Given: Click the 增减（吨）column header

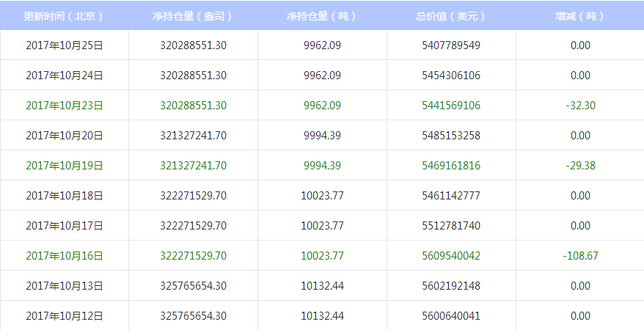Looking at the screenshot, I should [580, 16].
